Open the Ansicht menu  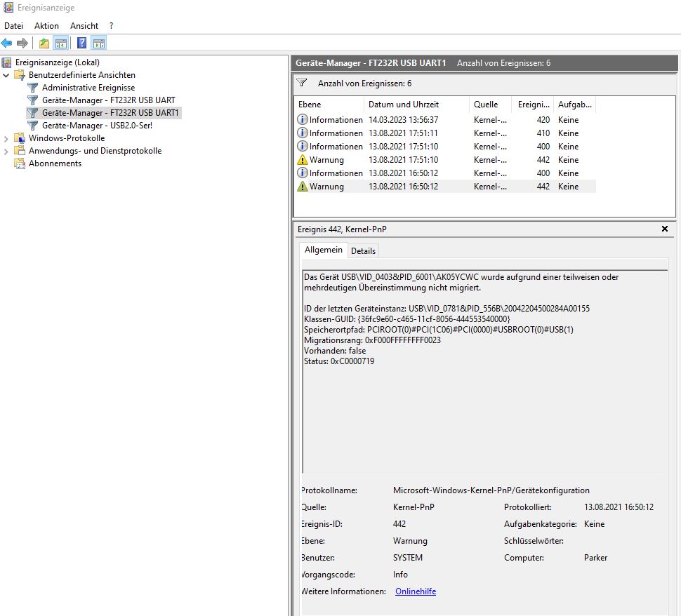coord(84,26)
